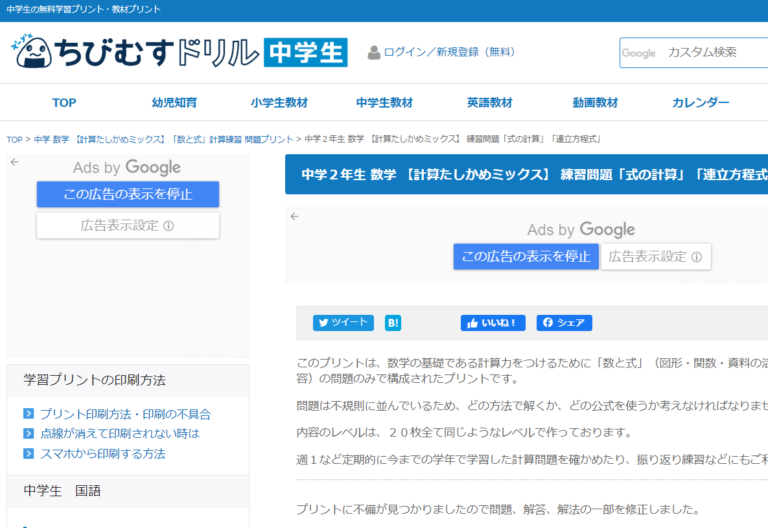This screenshot has height=528, width=768.
Task: Click Ads by Google label in main ad
Action: click(x=581, y=229)
